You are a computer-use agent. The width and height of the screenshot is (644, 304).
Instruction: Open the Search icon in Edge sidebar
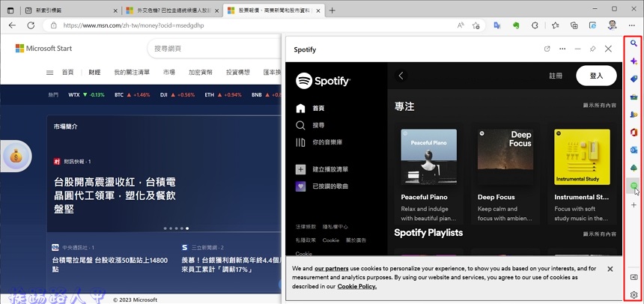634,43
